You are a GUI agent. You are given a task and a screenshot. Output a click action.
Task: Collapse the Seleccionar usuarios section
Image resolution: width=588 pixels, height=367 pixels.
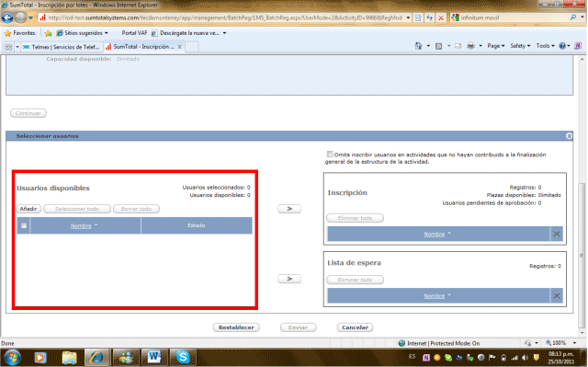[x=569, y=136]
